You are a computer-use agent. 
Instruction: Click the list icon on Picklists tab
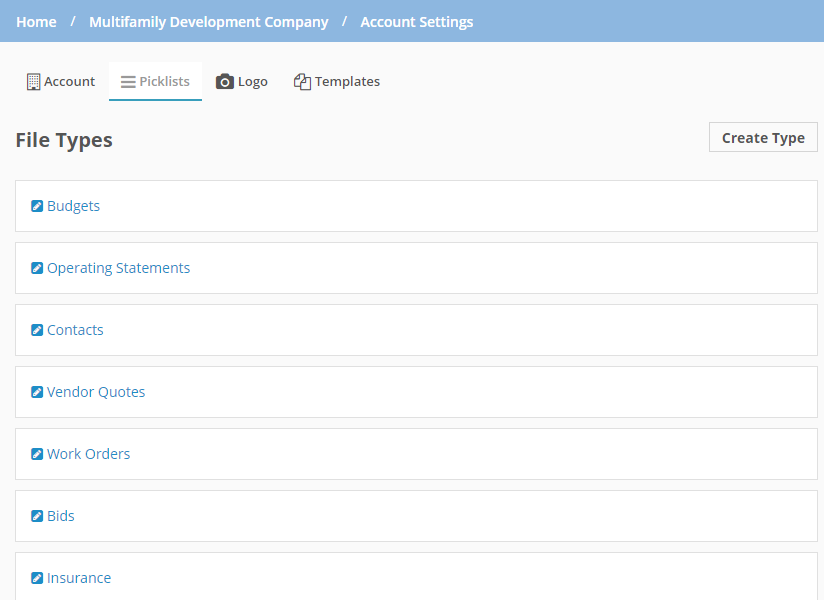[x=128, y=82]
